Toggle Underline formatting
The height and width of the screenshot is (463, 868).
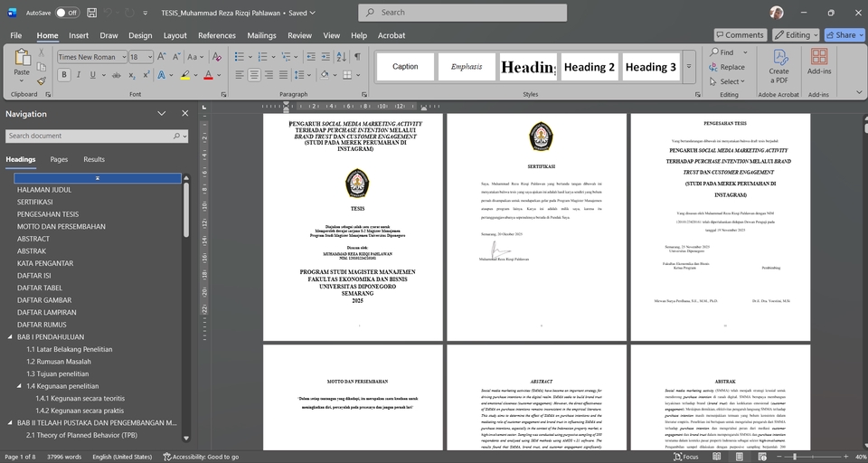coord(92,75)
